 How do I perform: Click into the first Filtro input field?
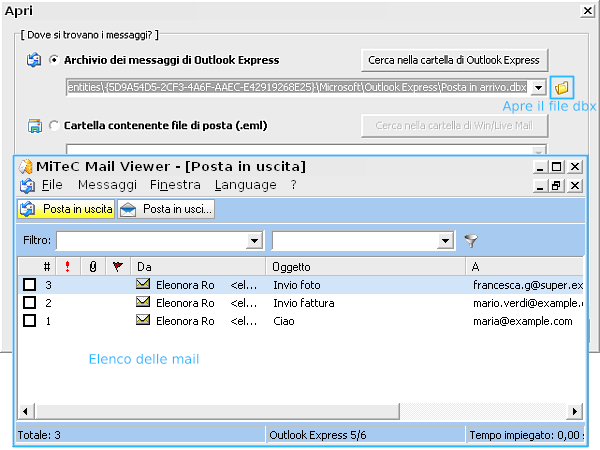pos(152,241)
